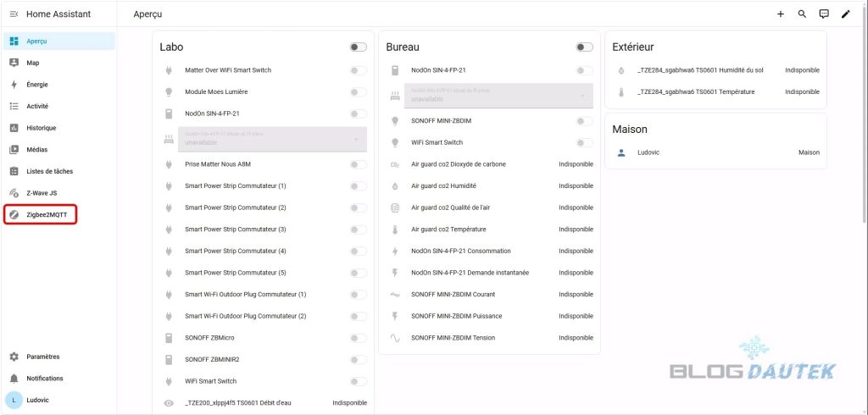Toggle Module Moes Lumière switch
The height and width of the screenshot is (415, 868).
tap(359, 91)
